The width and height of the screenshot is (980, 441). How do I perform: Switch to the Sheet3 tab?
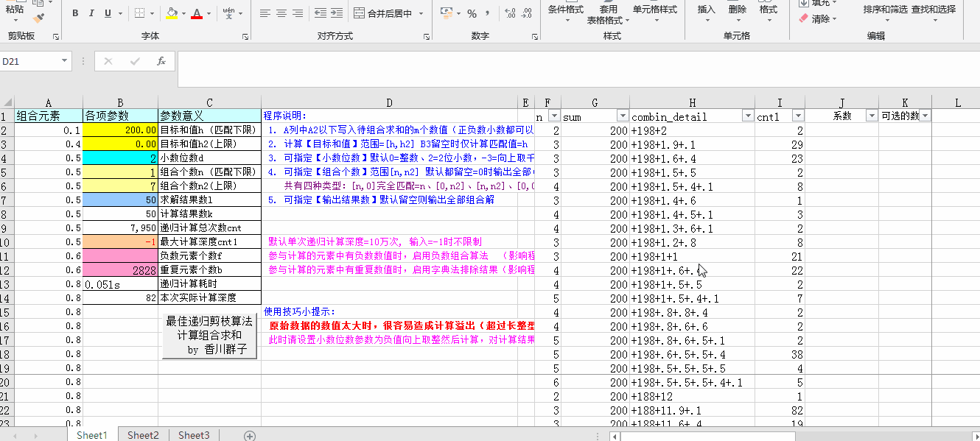pyautogui.click(x=194, y=435)
